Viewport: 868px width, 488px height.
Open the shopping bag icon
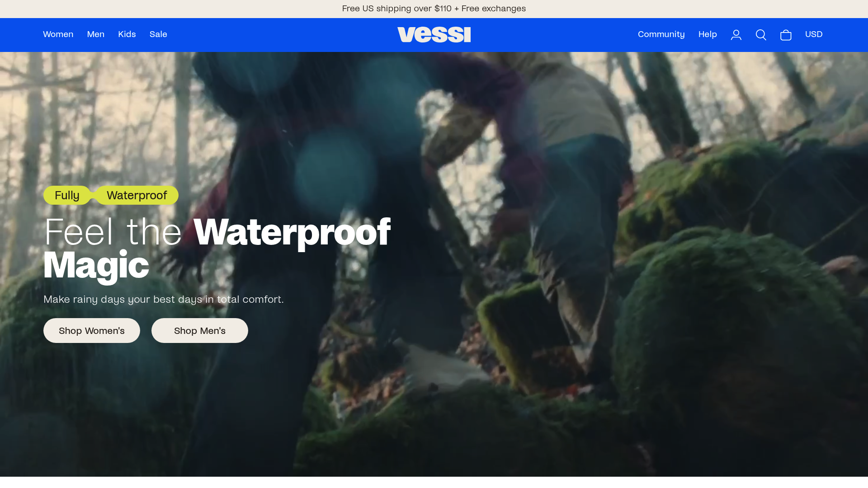[x=786, y=35]
